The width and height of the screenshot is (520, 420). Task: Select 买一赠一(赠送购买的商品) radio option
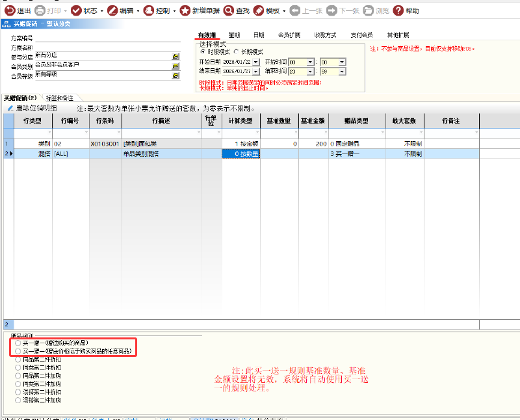[18, 343]
